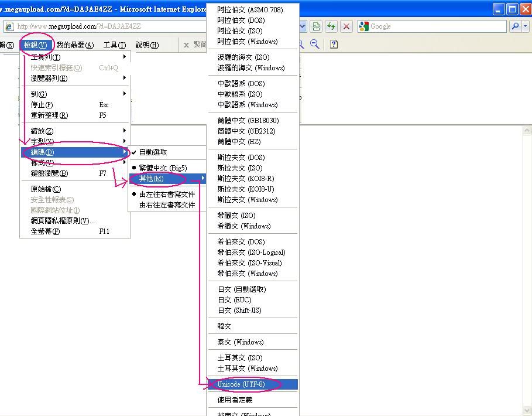Screen dimensions: 532x416
Task: Expand the 縮放(Z) submenu
Action: (x=75, y=131)
